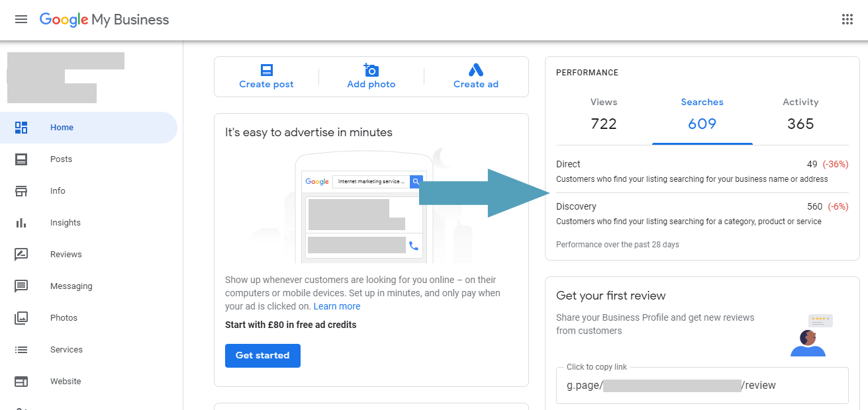Click the phone icon in the ad preview
The image size is (868, 410).
point(414,245)
